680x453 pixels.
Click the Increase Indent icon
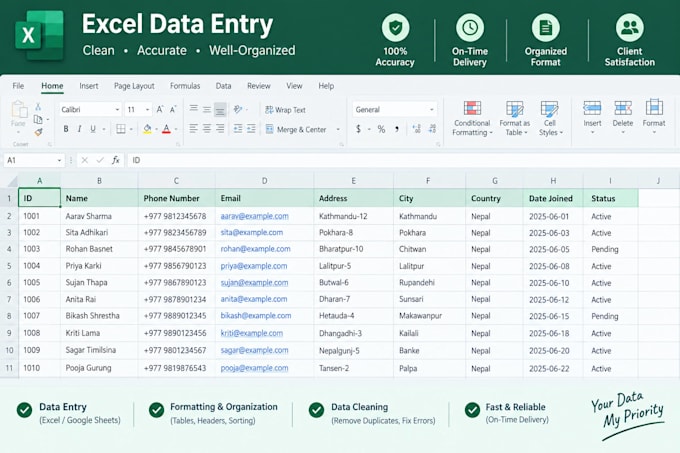pos(251,128)
